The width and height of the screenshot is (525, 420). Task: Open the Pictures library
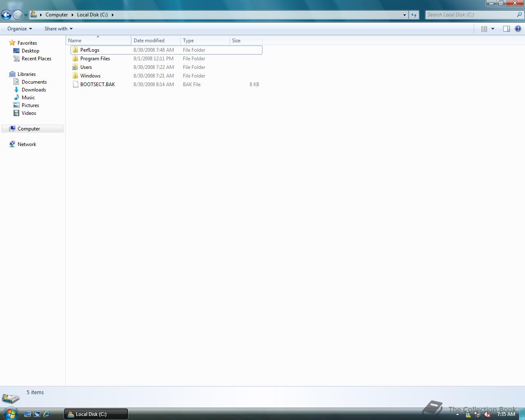30,105
